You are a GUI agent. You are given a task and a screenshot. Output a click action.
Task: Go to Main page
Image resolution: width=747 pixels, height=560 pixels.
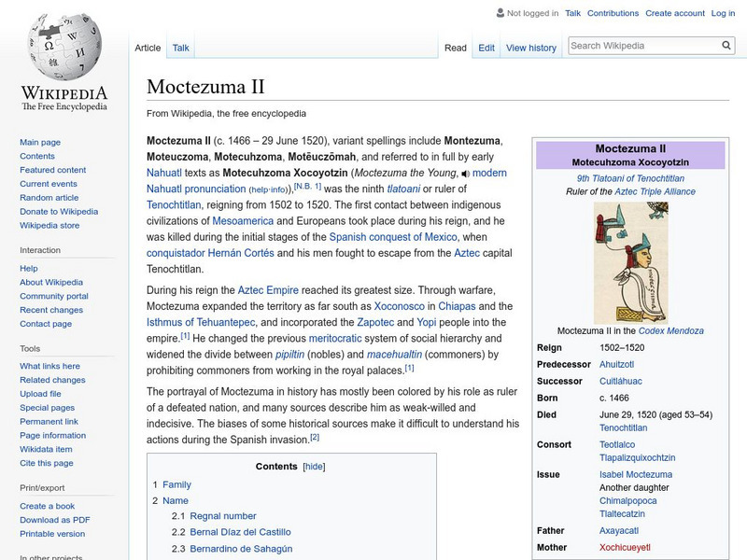[x=40, y=143]
